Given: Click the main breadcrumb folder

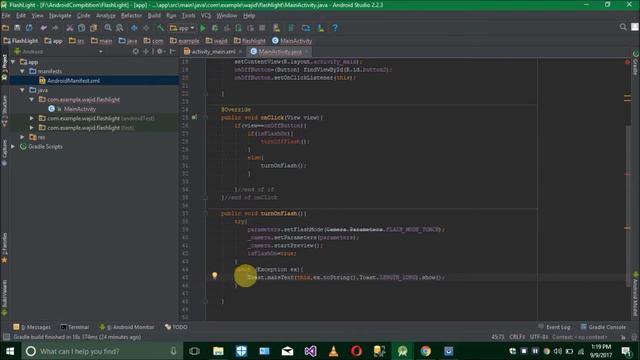Looking at the screenshot, I should pyautogui.click(x=102, y=41).
